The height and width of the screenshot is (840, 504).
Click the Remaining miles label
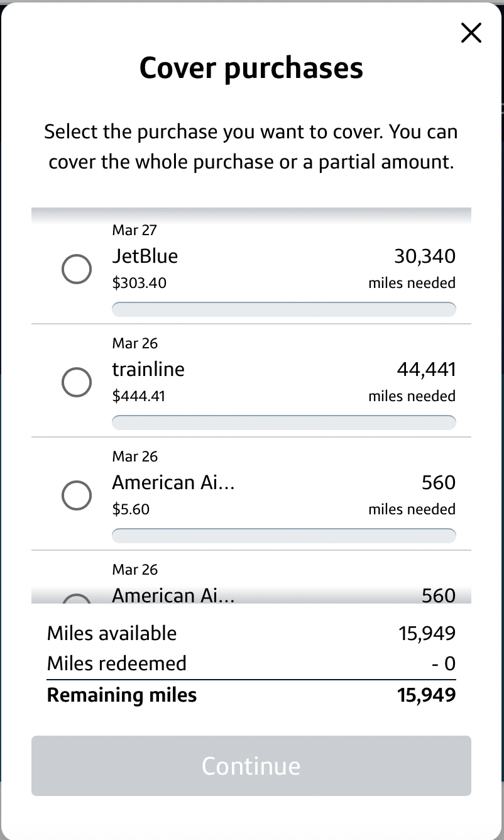click(122, 695)
